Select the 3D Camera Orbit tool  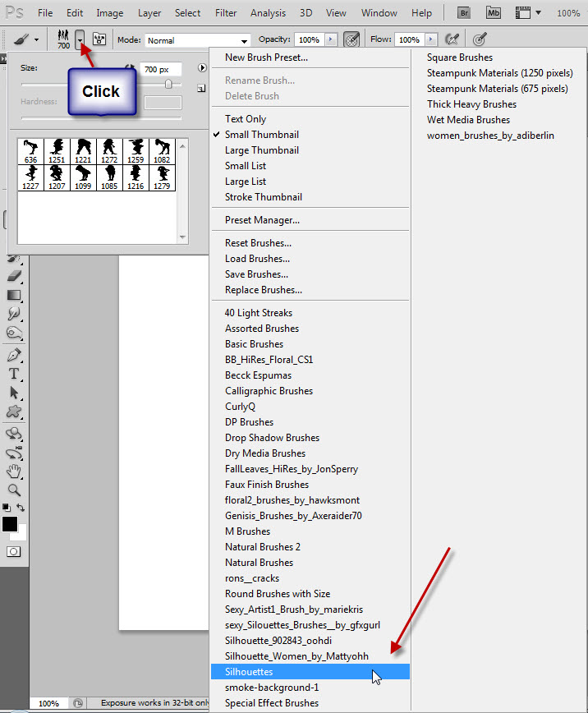coord(14,453)
